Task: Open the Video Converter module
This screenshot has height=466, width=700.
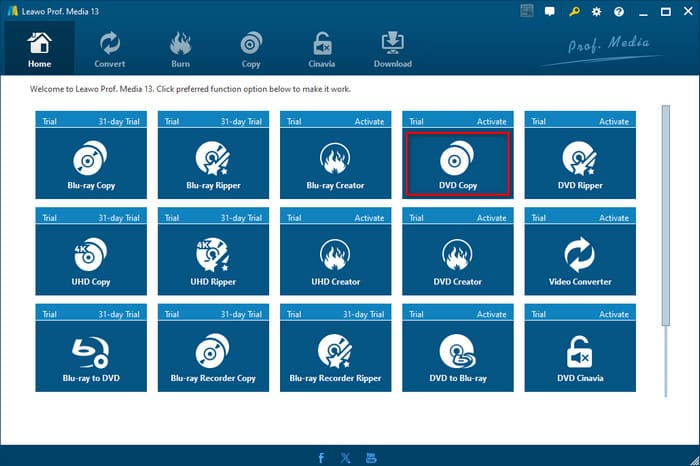Action: tap(579, 260)
